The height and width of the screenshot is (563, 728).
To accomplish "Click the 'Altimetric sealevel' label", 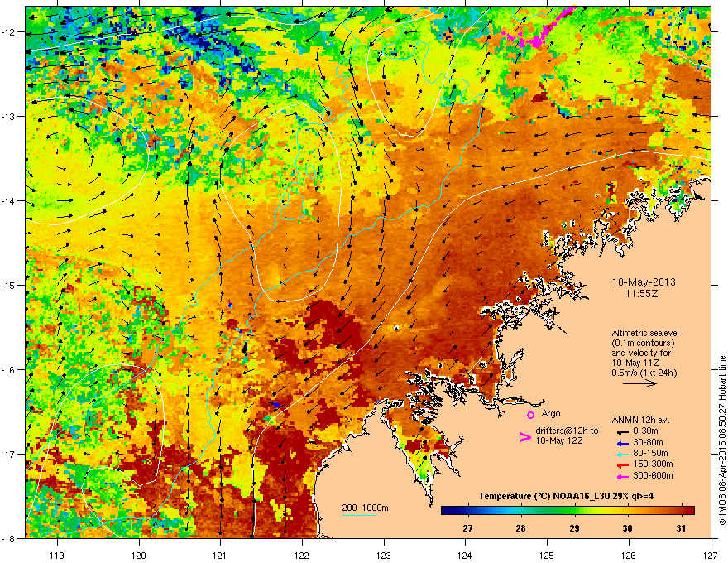I will point(645,333).
